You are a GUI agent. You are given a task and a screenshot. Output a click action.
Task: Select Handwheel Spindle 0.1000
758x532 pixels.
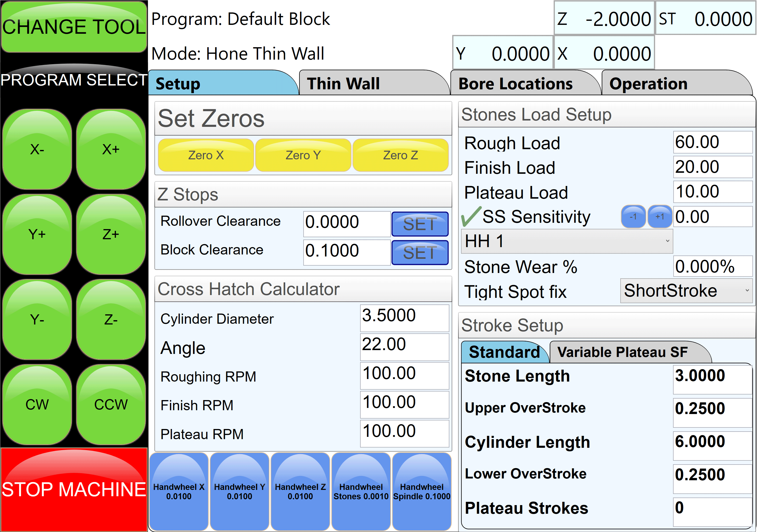tap(421, 491)
